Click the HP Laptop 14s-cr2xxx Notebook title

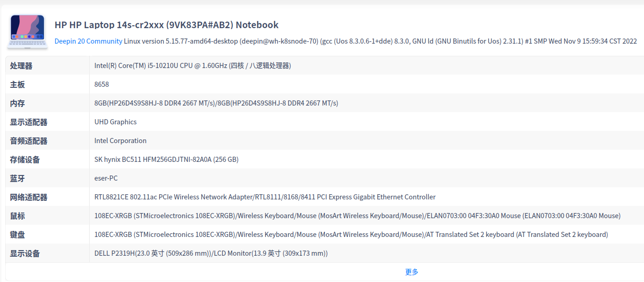[167, 25]
